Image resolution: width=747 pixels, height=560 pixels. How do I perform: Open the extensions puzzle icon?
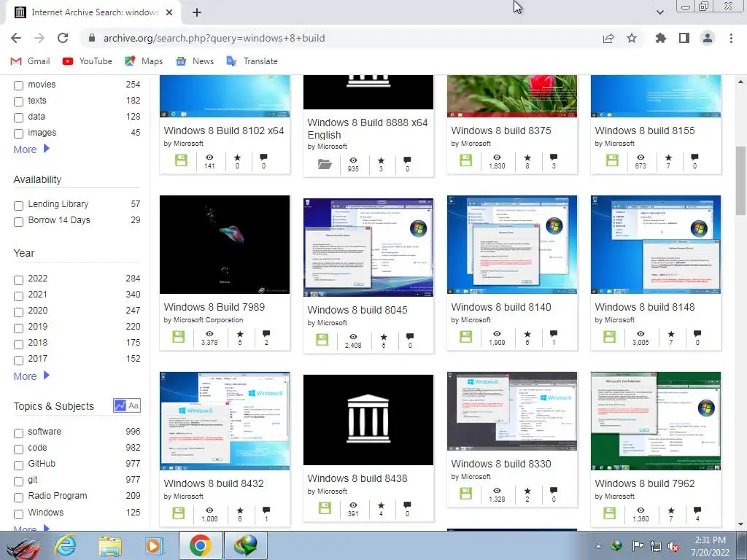tap(660, 38)
